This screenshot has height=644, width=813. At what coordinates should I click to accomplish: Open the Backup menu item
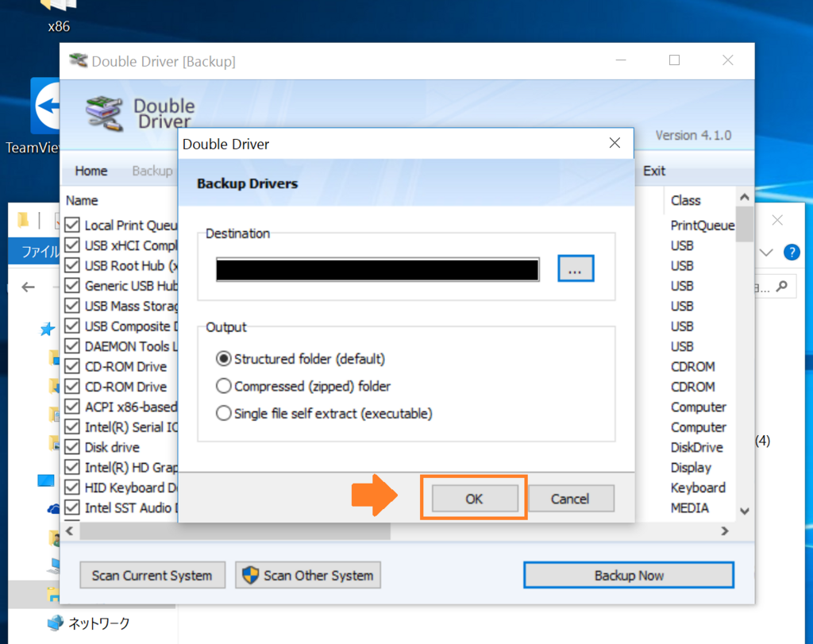pyautogui.click(x=152, y=171)
